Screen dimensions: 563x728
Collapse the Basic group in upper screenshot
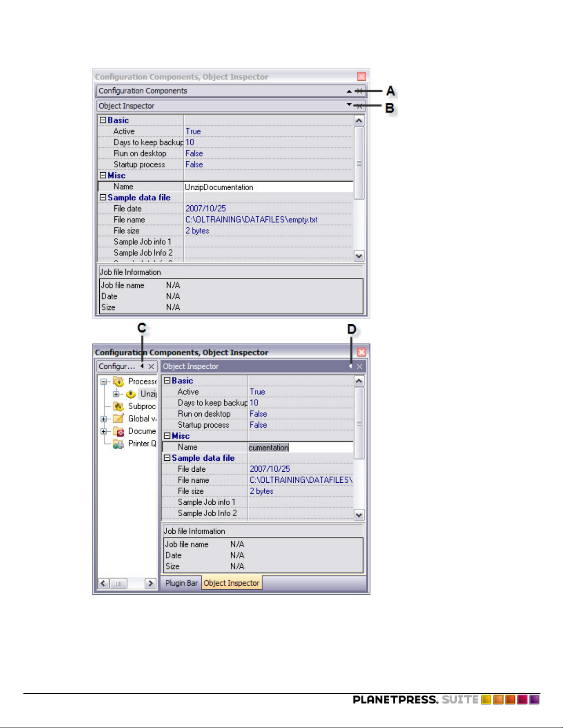103,120
